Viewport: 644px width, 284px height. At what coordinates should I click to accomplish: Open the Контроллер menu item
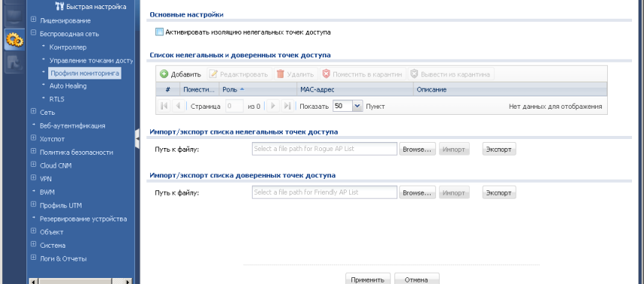[x=68, y=47]
